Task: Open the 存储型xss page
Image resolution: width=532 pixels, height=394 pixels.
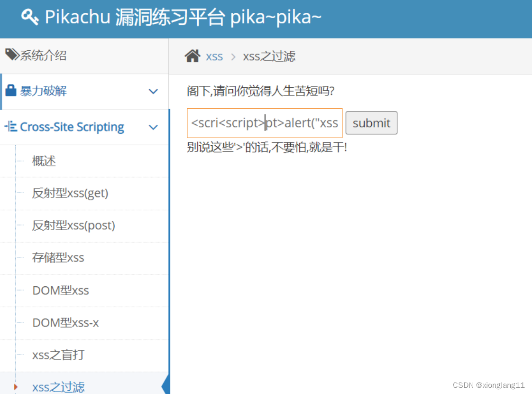Action: (58, 258)
